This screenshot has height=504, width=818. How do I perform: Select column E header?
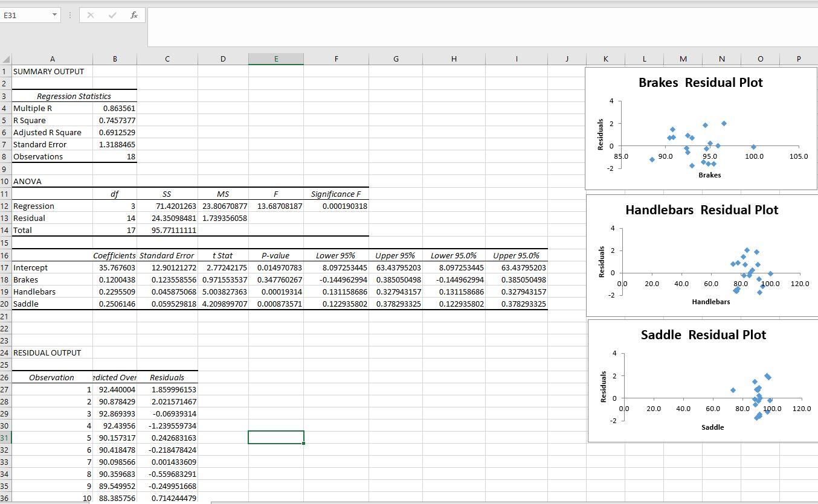276,59
